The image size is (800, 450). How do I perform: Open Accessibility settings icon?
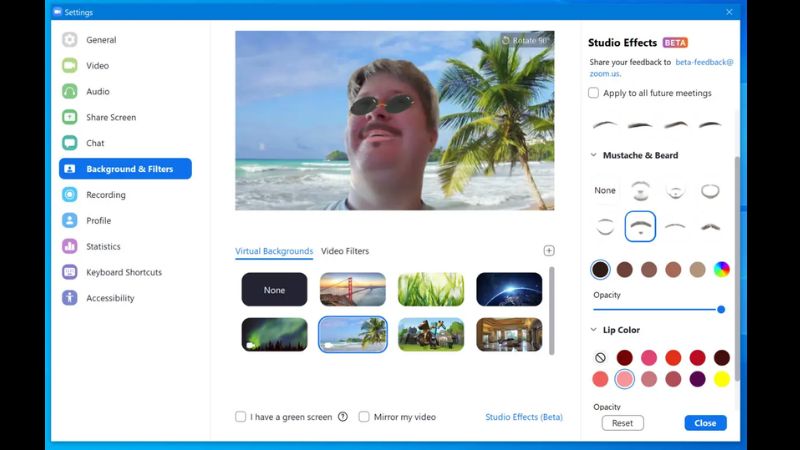click(x=69, y=298)
